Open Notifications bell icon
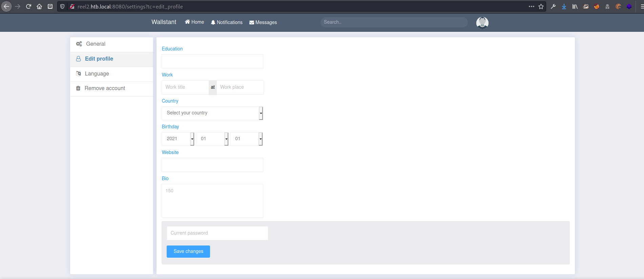Image resolution: width=644 pixels, height=279 pixels. tap(213, 22)
